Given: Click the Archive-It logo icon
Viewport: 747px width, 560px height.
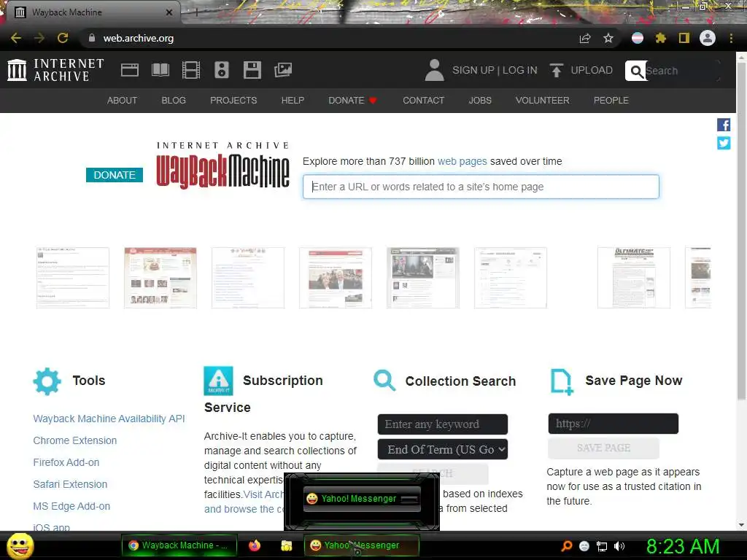Looking at the screenshot, I should 218,381.
